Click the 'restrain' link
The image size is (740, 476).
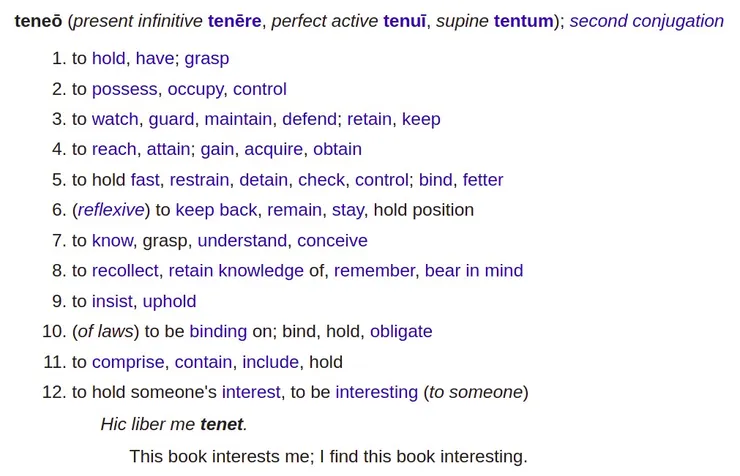click(x=199, y=180)
